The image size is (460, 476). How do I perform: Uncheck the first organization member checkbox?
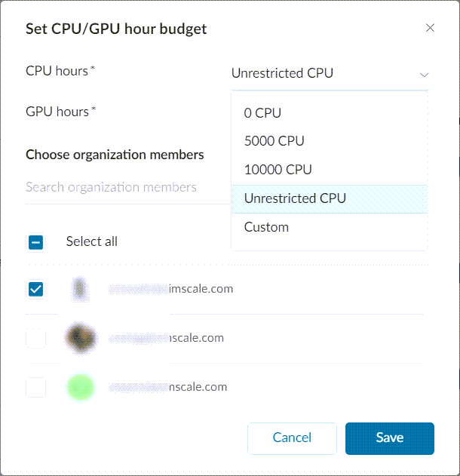35,289
